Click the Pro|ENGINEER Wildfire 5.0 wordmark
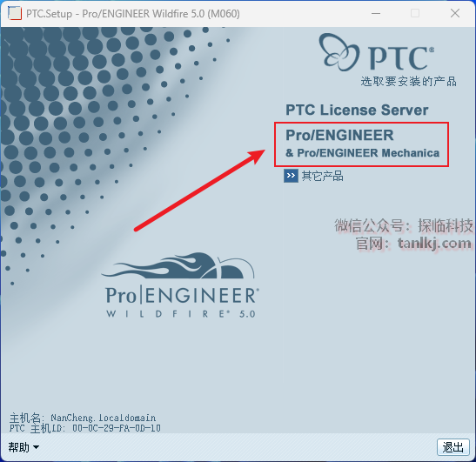This screenshot has height=462, width=476. coord(182,302)
